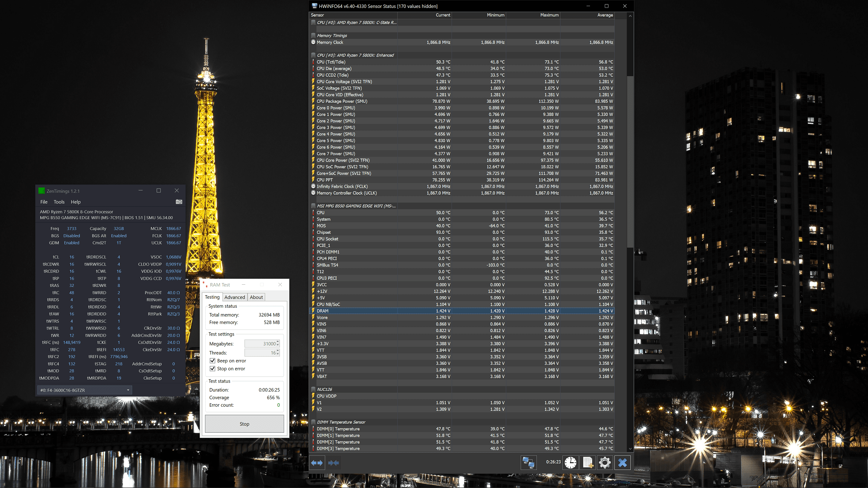Click the clock reset-timer icon in HWiNFO
This screenshot has width=868, height=488.
click(570, 462)
